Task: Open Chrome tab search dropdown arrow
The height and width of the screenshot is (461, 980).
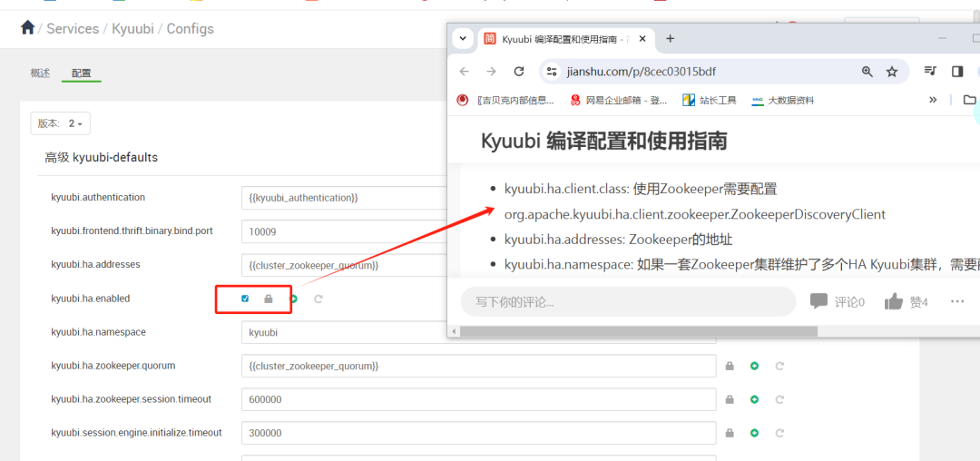Action: point(463,39)
